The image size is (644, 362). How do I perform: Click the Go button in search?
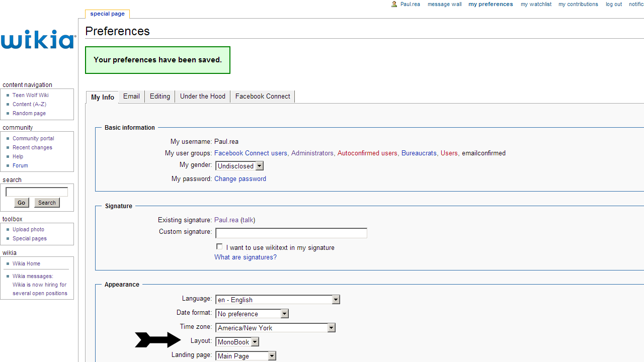click(x=21, y=203)
